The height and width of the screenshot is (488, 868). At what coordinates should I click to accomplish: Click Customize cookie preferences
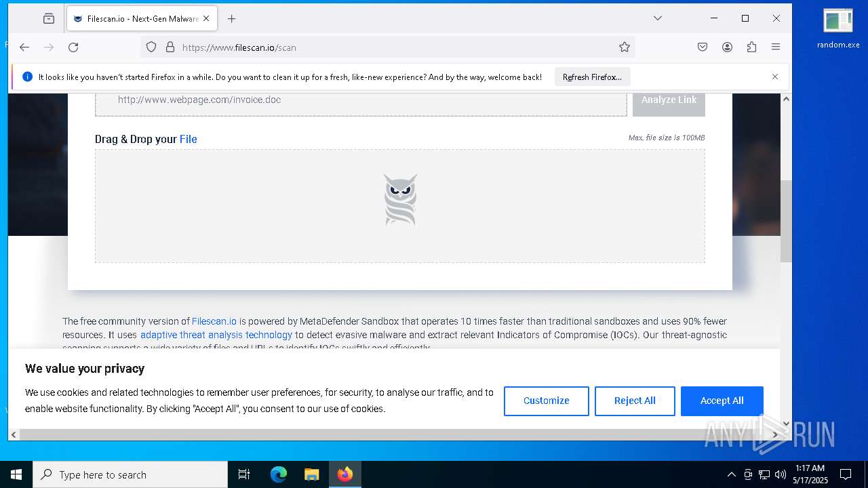coord(547,401)
